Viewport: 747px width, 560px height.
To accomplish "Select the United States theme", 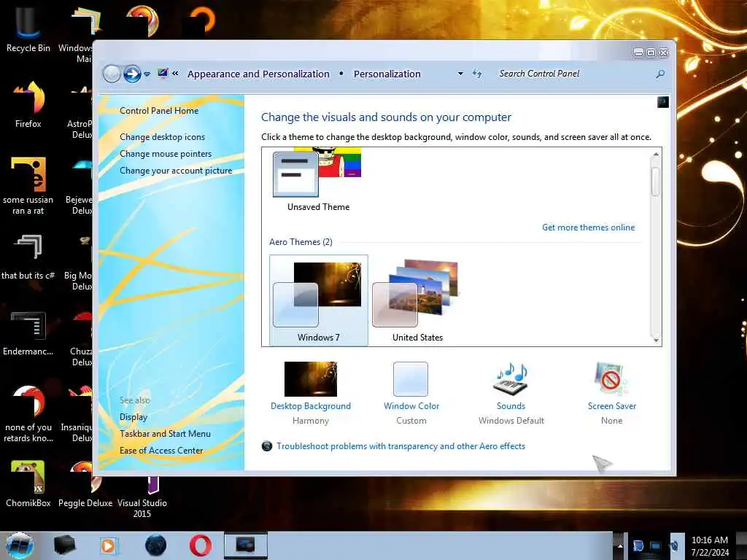I will (417, 300).
